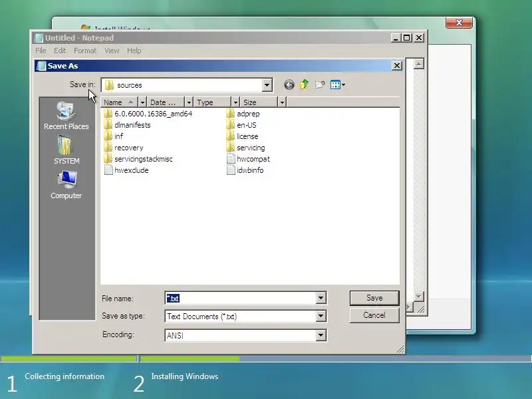The image size is (532, 399).
Task: Expand the Encoding dropdown
Action: point(321,335)
